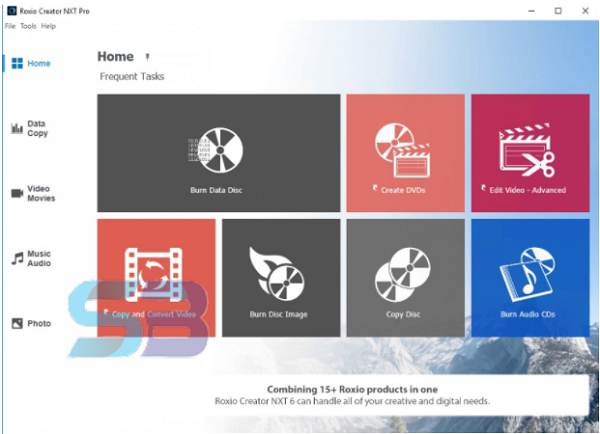This screenshot has height=434, width=600.
Task: Close the Roxio Creator window
Action: (585, 11)
